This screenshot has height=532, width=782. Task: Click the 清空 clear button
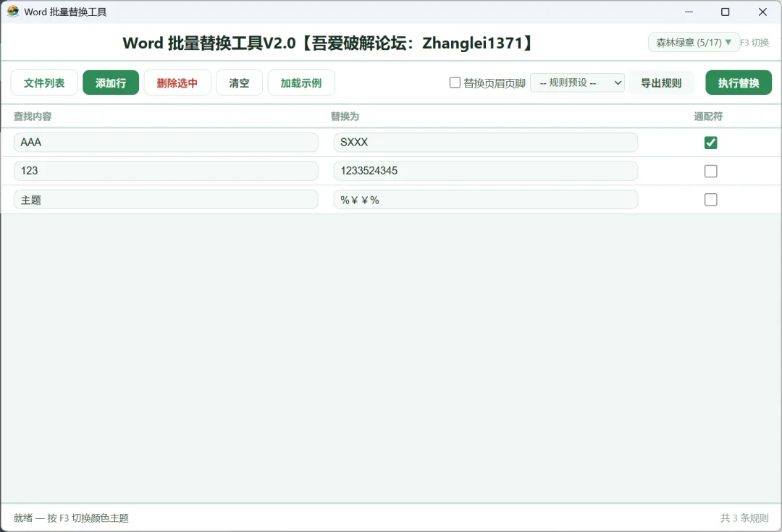click(239, 83)
